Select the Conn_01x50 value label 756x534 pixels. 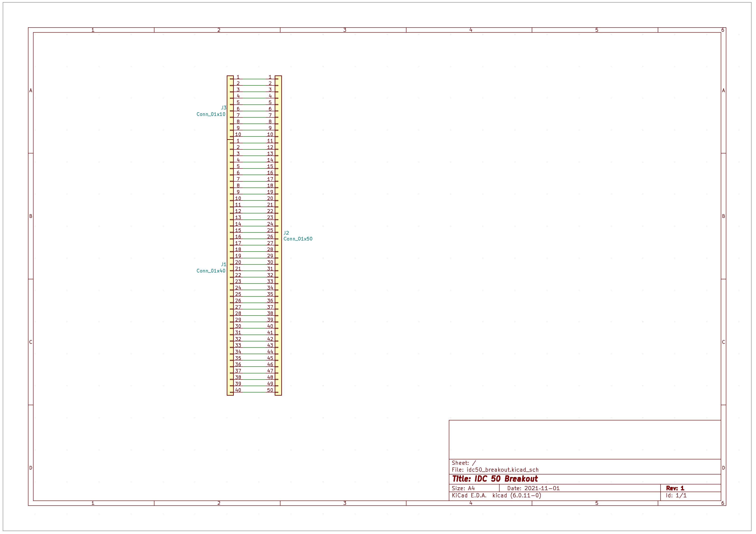pos(298,239)
